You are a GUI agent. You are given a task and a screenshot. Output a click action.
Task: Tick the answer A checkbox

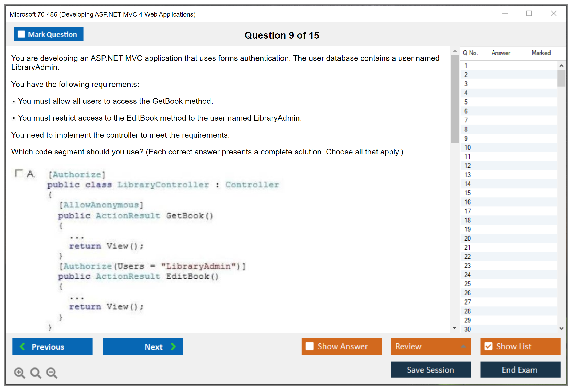[19, 173]
